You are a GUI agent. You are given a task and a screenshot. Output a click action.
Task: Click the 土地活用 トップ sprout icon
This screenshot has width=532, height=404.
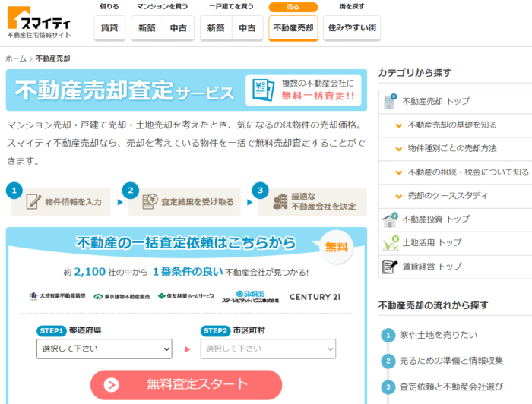[391, 243]
